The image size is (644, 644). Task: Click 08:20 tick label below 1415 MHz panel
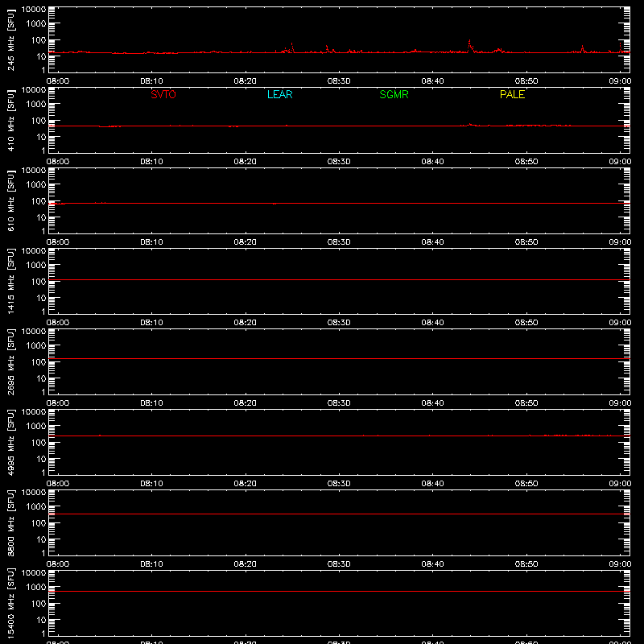point(246,323)
